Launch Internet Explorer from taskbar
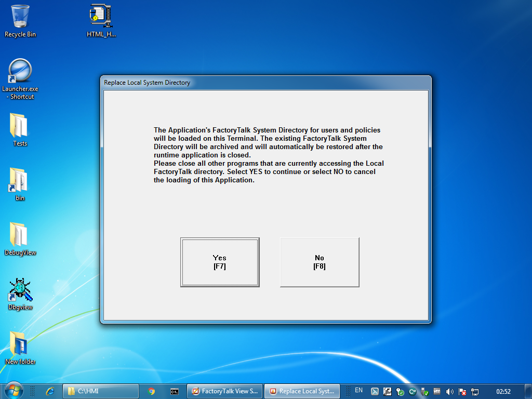Screen dimensions: 532x399 point(50,391)
